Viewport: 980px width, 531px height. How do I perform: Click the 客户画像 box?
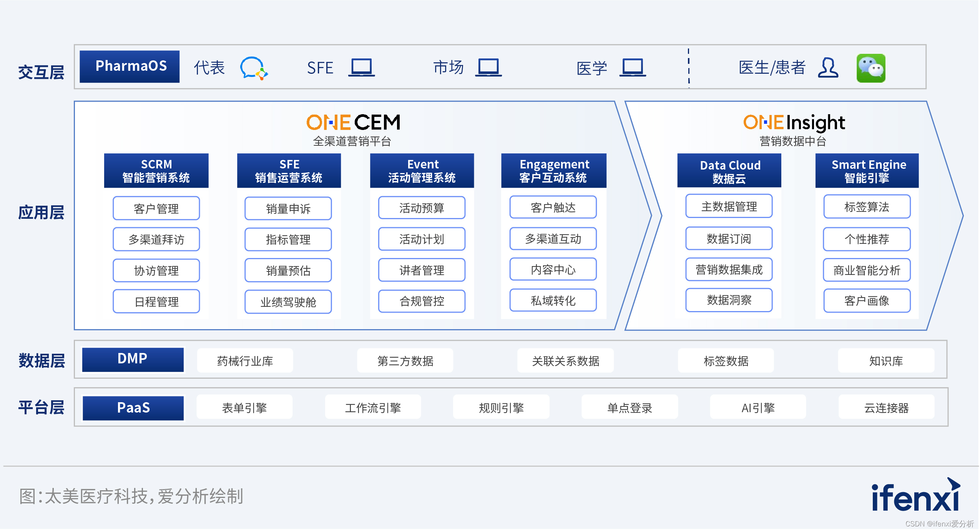click(867, 301)
